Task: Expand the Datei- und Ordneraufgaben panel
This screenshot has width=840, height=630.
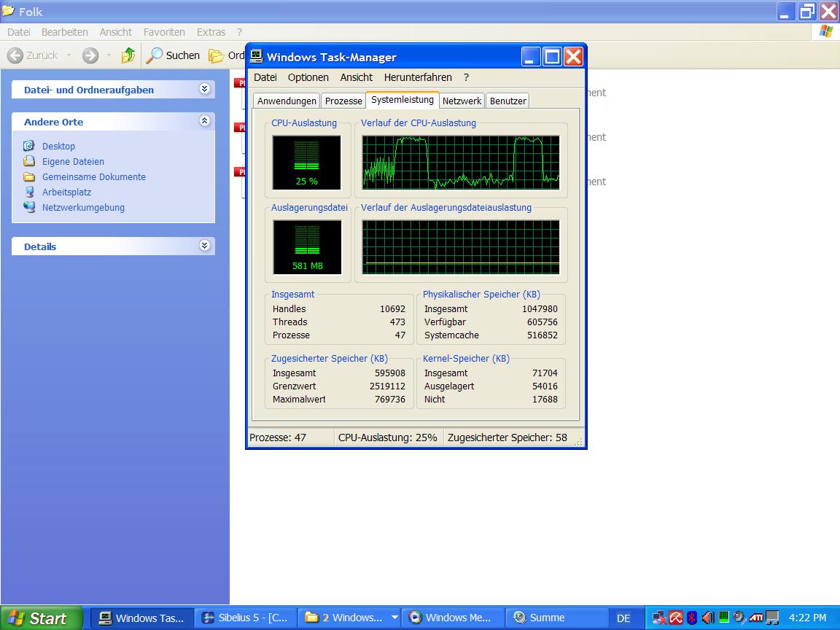Action: point(205,89)
